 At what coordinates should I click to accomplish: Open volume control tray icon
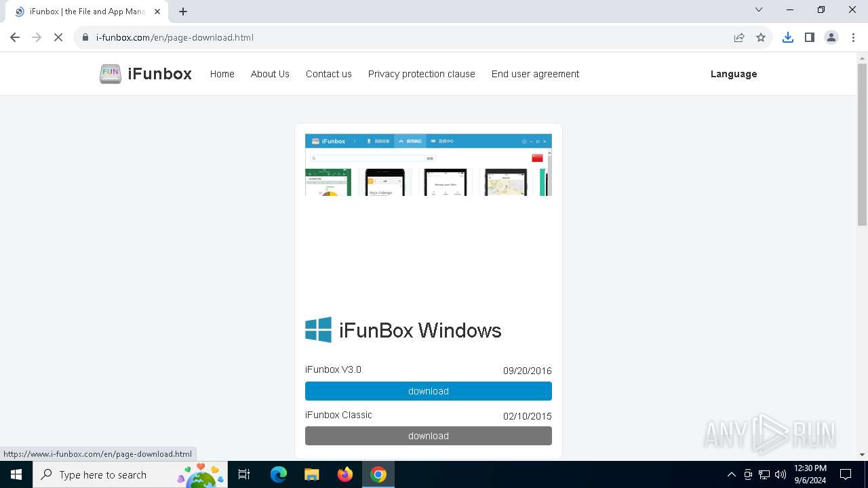(781, 474)
